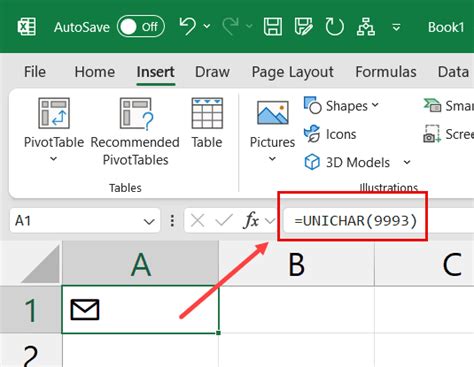Screen dimensions: 474x367
Task: Select cell B1
Action: point(297,310)
